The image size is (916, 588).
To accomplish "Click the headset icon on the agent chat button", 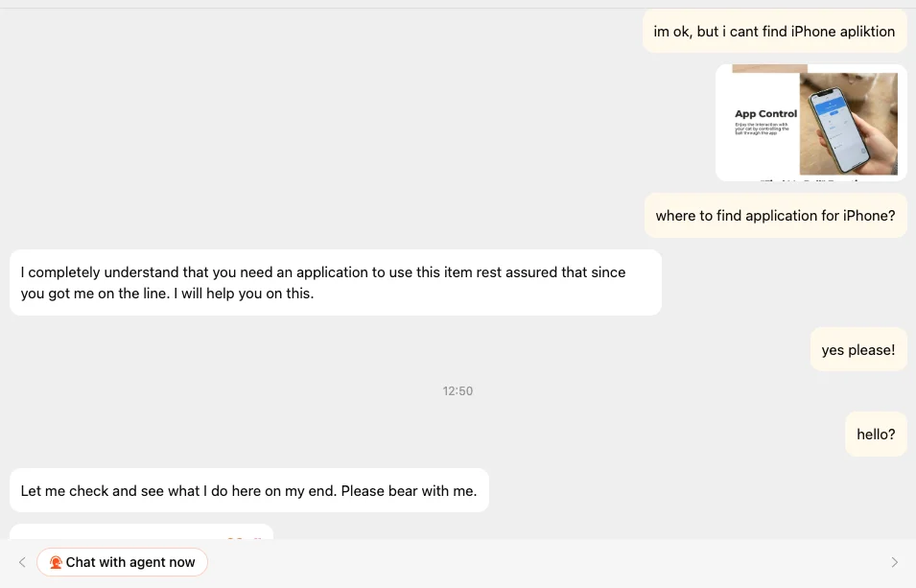I will 56,563.
